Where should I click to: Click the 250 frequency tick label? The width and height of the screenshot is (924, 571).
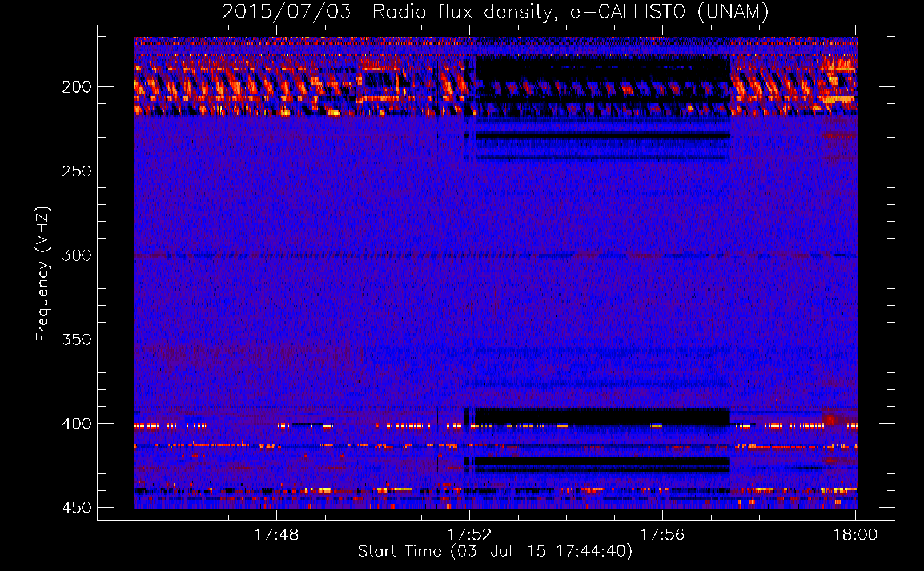(x=77, y=171)
